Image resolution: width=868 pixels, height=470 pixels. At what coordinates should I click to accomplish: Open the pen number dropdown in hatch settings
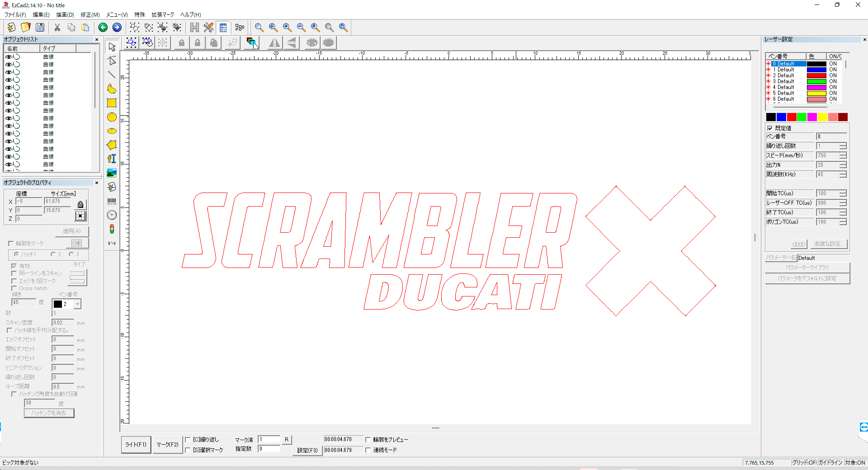(x=77, y=304)
